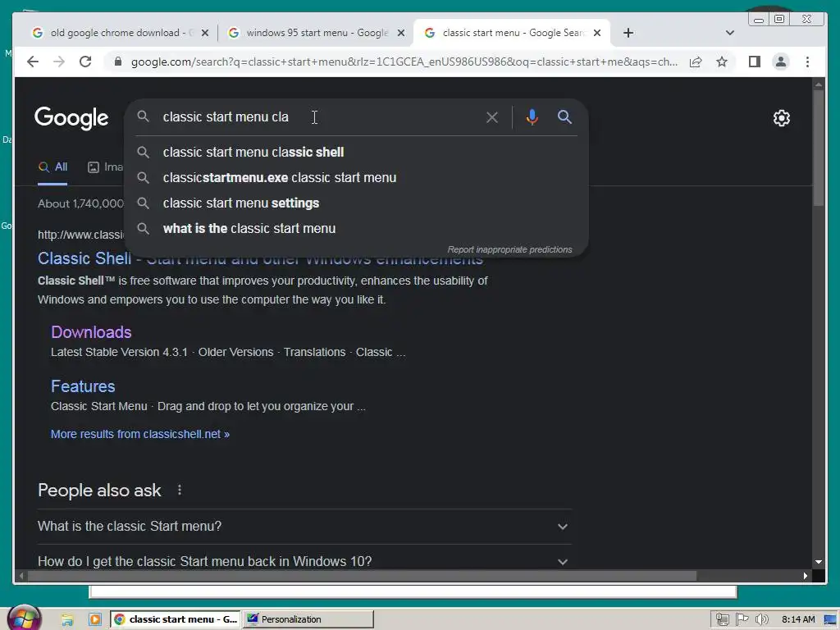Click Report inappropriate predictions

pos(509,249)
